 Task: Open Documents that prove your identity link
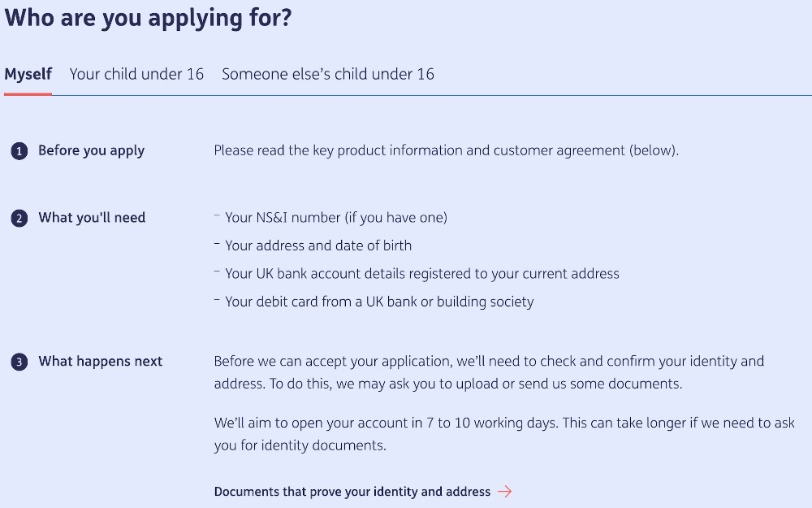point(352,491)
